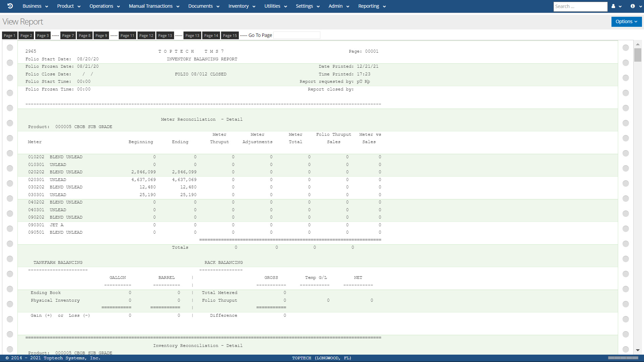
Task: Open report Page 9
Action: pos(101,36)
